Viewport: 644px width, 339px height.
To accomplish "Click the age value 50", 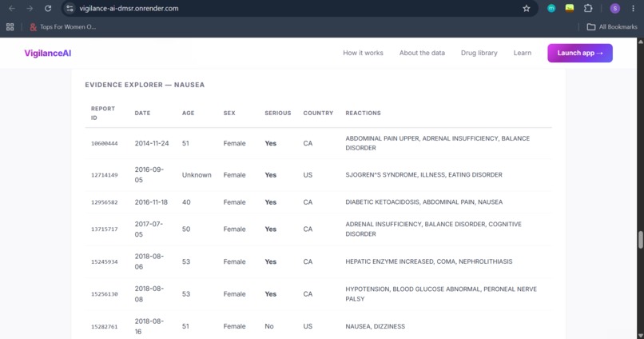I will (x=186, y=229).
